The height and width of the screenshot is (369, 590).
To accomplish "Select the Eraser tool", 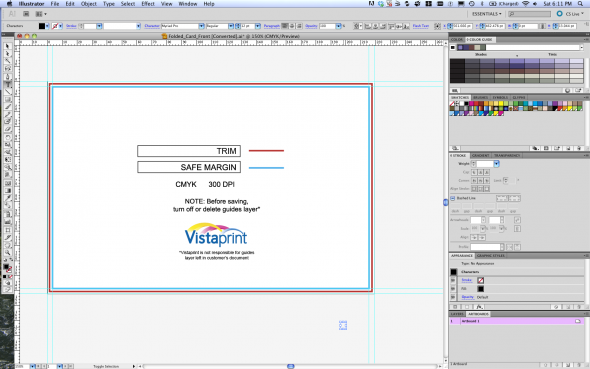I will click(8, 129).
